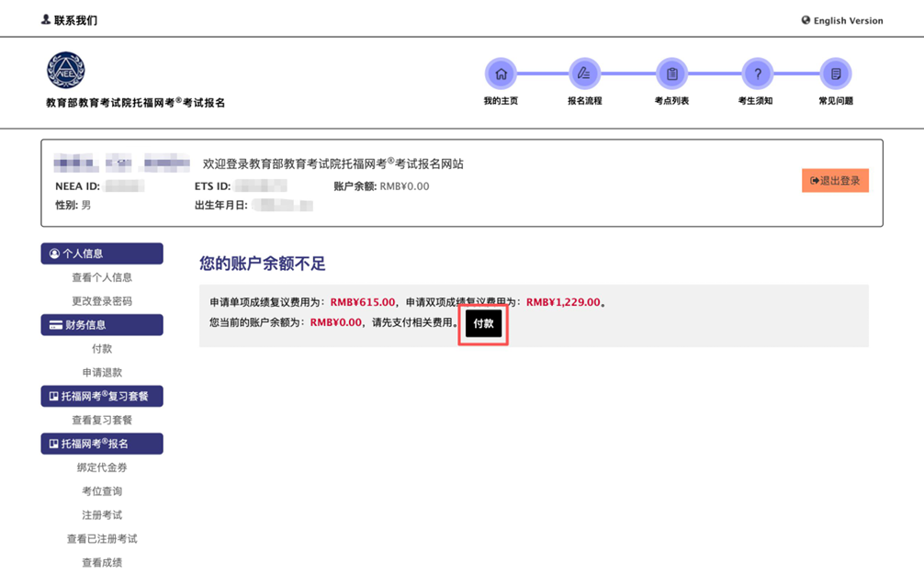Click the ETS ID label
Image resolution: width=924 pixels, height=585 pixels.
pyautogui.click(x=212, y=186)
